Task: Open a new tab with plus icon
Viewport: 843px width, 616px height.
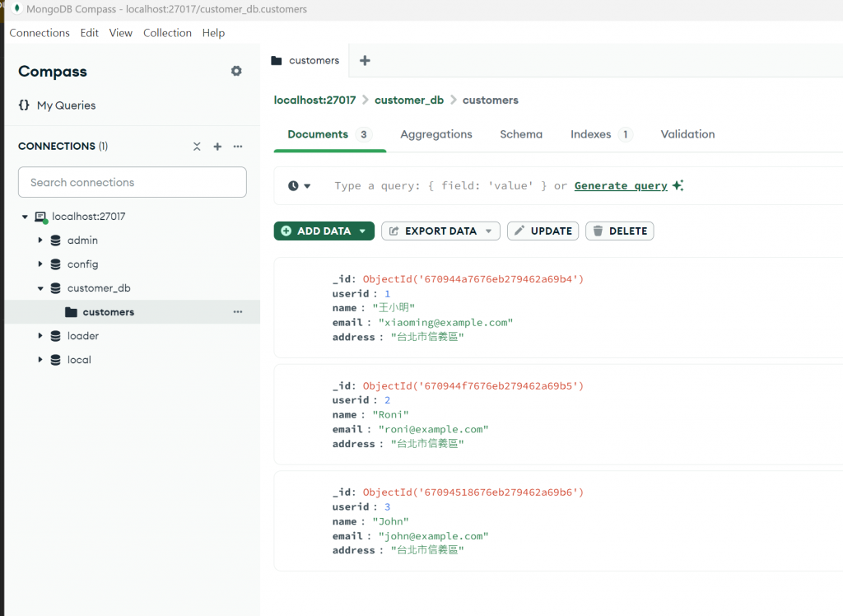Action: coord(365,60)
